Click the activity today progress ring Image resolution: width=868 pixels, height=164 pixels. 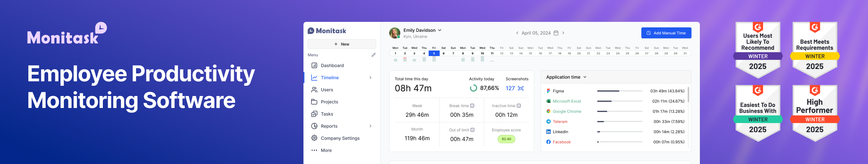(x=473, y=88)
